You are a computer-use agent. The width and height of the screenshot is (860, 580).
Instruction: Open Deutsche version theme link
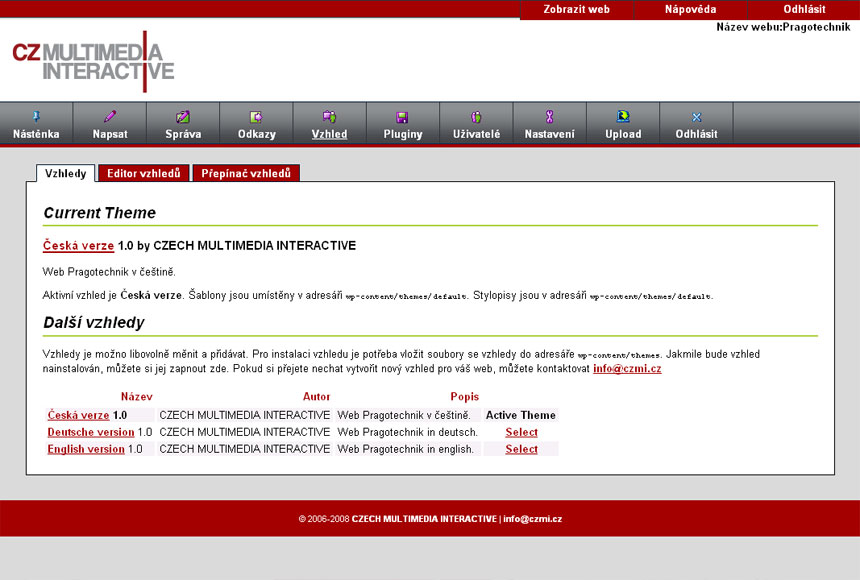[90, 432]
